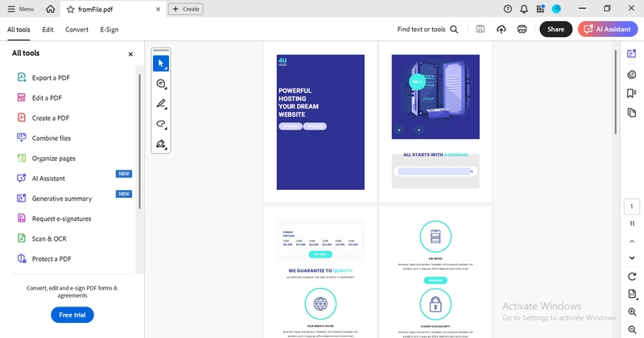Click the Free trial button
The width and height of the screenshot is (644, 338).
pos(72,315)
